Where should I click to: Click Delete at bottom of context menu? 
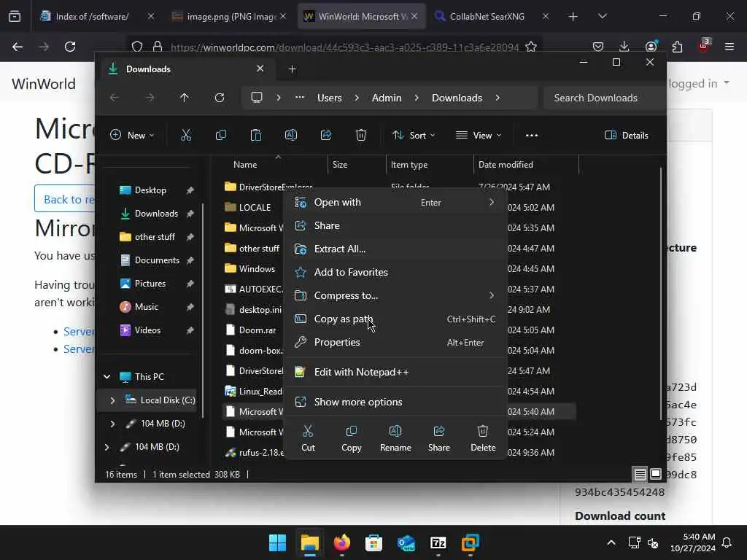[x=483, y=438]
